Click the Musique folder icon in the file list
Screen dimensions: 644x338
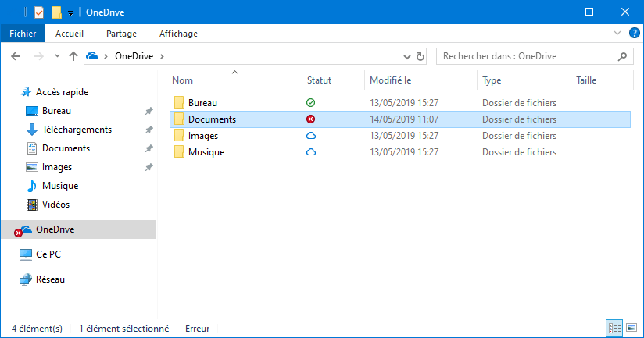click(x=179, y=151)
